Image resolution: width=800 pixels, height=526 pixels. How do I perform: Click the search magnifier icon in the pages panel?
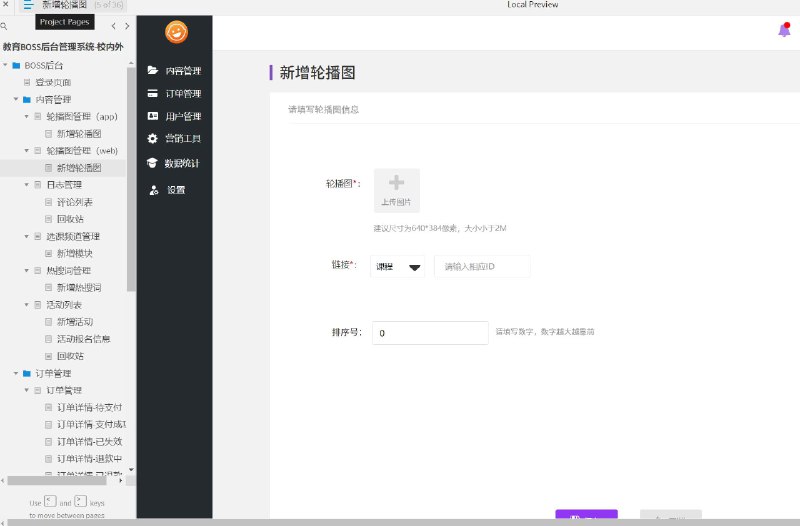[4, 26]
